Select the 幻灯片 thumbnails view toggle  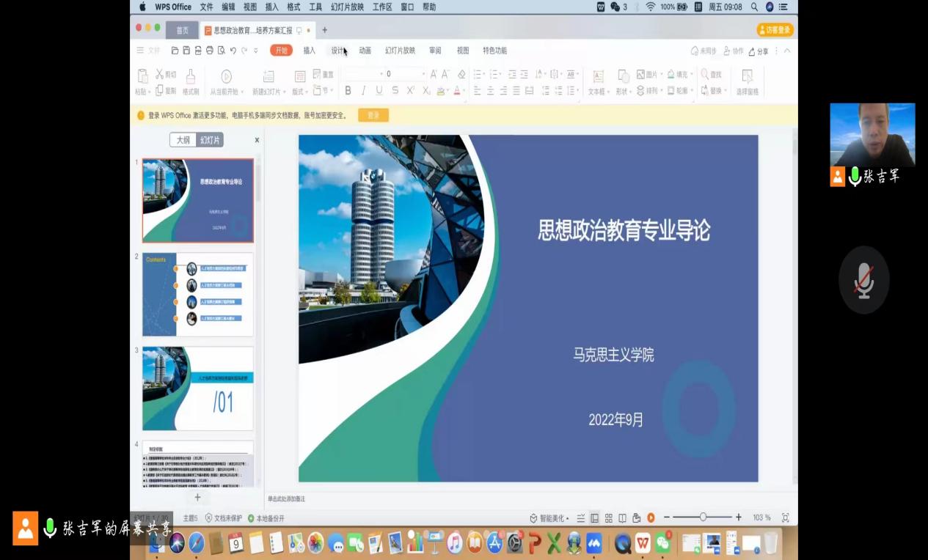(x=210, y=140)
